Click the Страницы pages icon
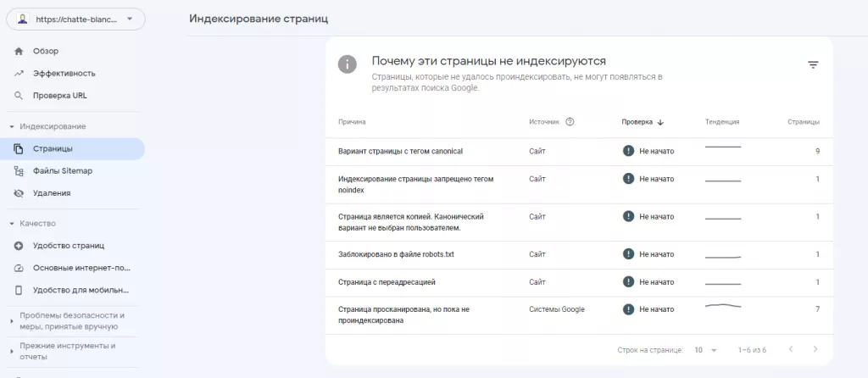The height and width of the screenshot is (378, 868). [x=19, y=149]
